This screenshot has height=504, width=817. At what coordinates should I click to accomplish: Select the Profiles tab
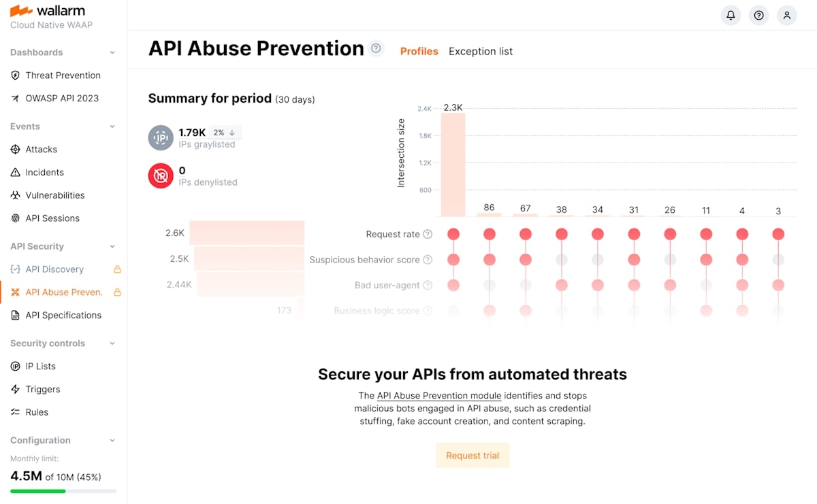[419, 51]
